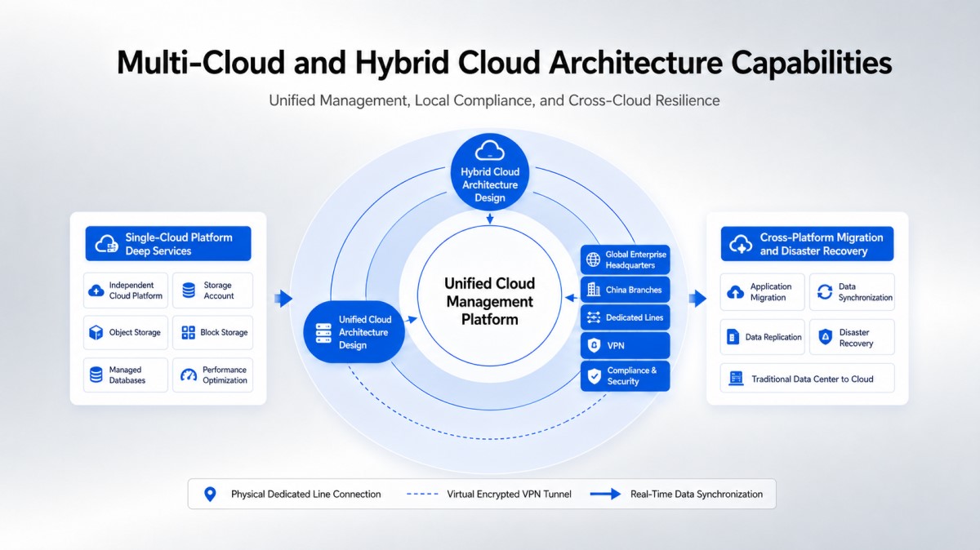Click the sync arrows icon in Data Synchronization
Screen dimensions: 980x550
pyautogui.click(x=824, y=292)
